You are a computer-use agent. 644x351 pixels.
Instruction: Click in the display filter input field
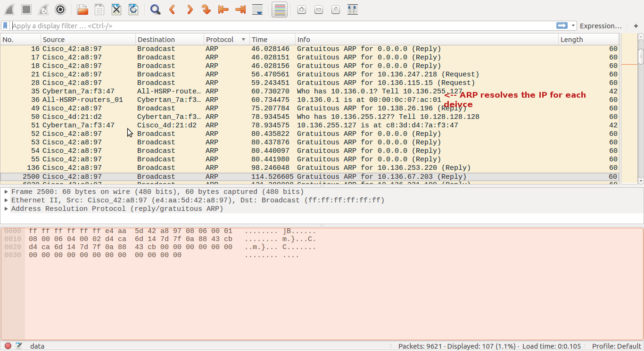pyautogui.click(x=283, y=26)
